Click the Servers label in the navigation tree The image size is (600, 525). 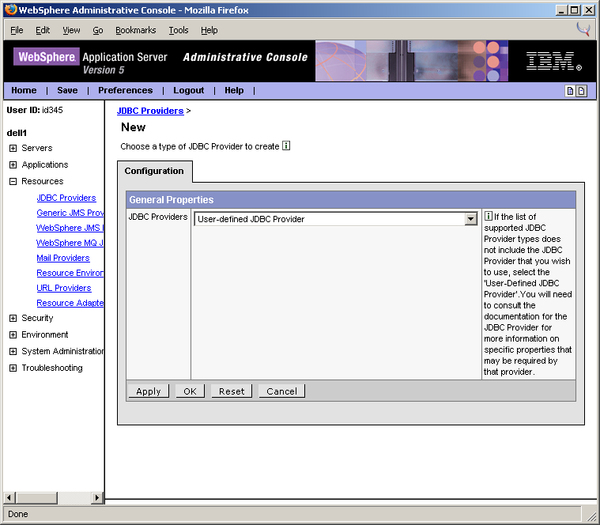[x=37, y=148]
